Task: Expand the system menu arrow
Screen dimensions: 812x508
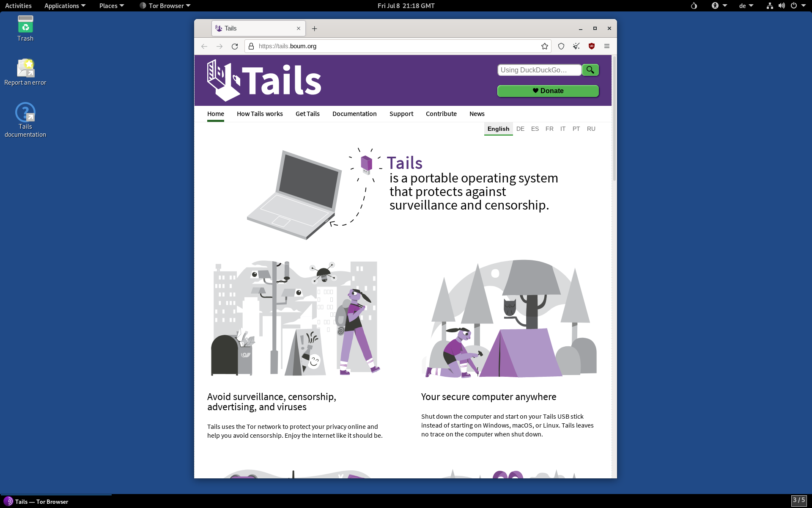Action: [804, 6]
